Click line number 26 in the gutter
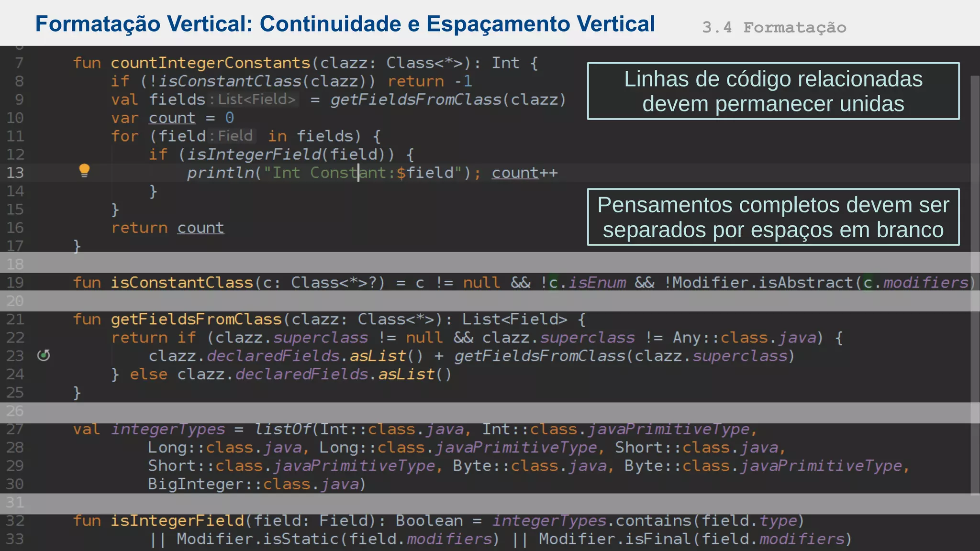980x551 pixels. [x=15, y=411]
